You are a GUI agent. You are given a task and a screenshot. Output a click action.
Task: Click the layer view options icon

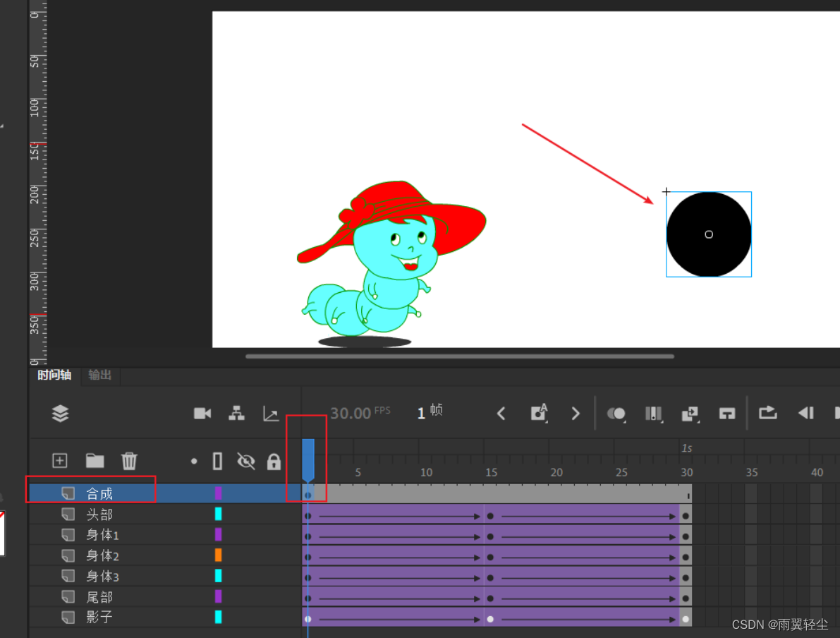(61, 414)
